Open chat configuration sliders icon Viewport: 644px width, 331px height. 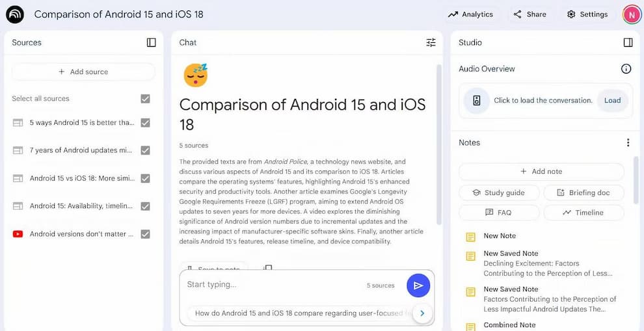pyautogui.click(x=431, y=42)
